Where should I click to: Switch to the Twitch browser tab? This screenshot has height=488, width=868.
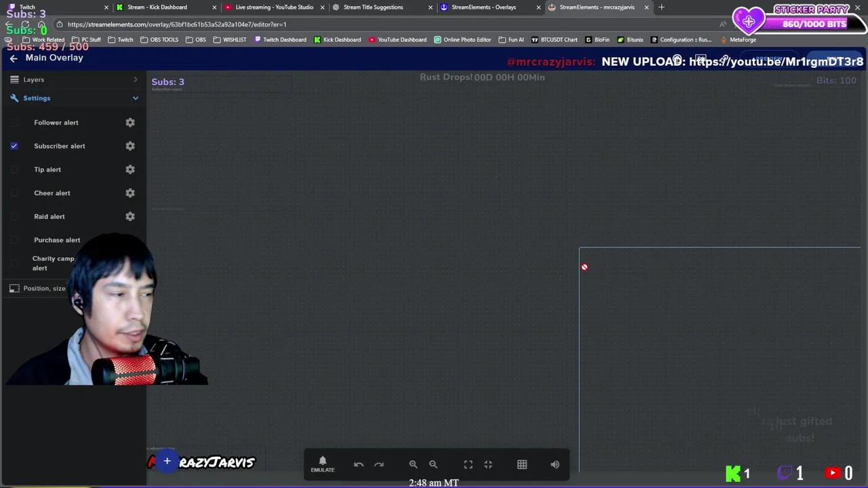54,7
